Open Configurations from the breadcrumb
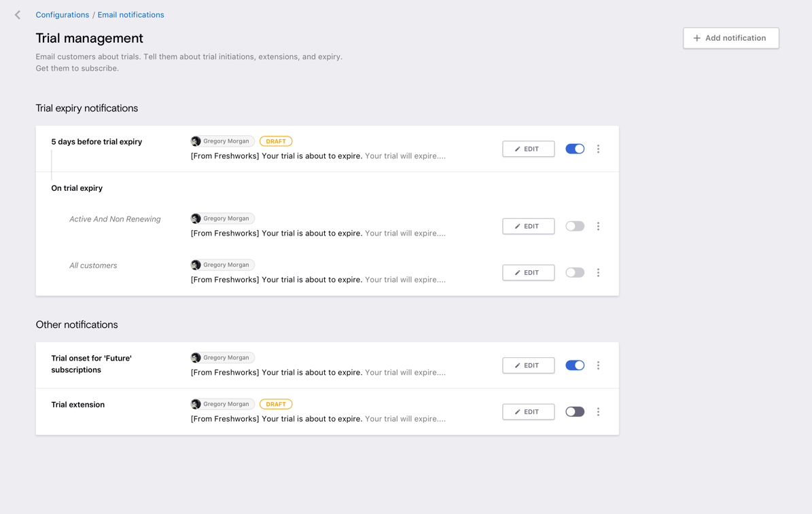This screenshot has height=514, width=812. (62, 14)
